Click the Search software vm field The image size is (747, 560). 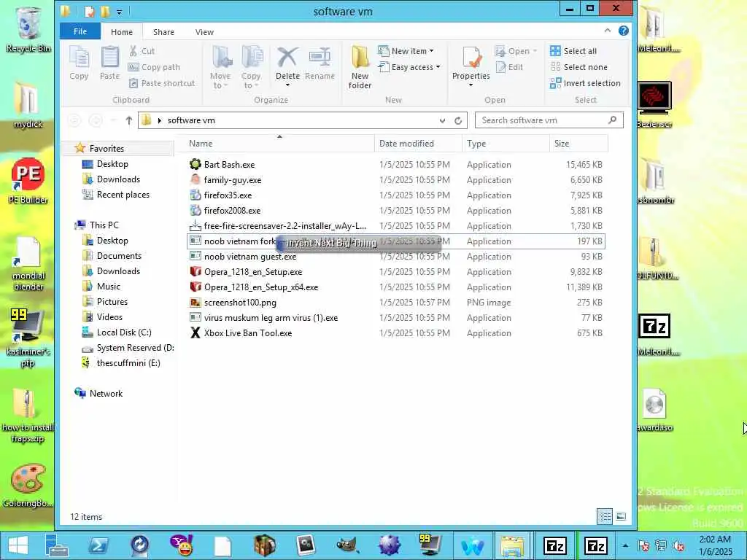[549, 120]
